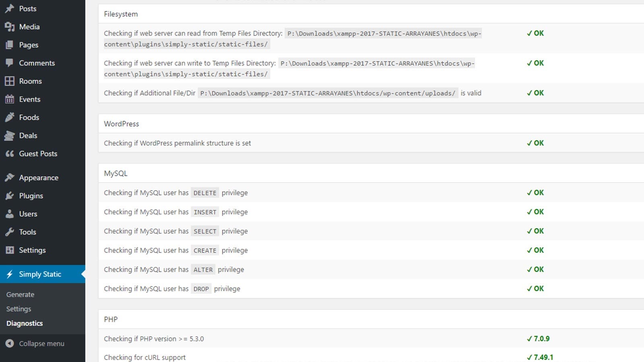644x362 pixels.
Task: Open the Generate submenu page
Action: 20,294
